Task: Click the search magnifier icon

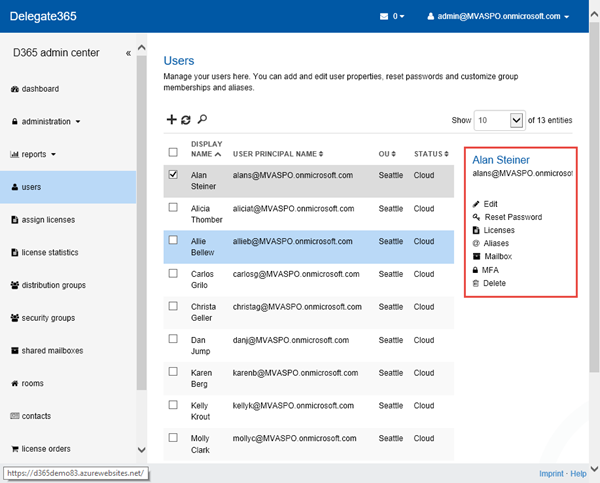Action: (x=202, y=120)
